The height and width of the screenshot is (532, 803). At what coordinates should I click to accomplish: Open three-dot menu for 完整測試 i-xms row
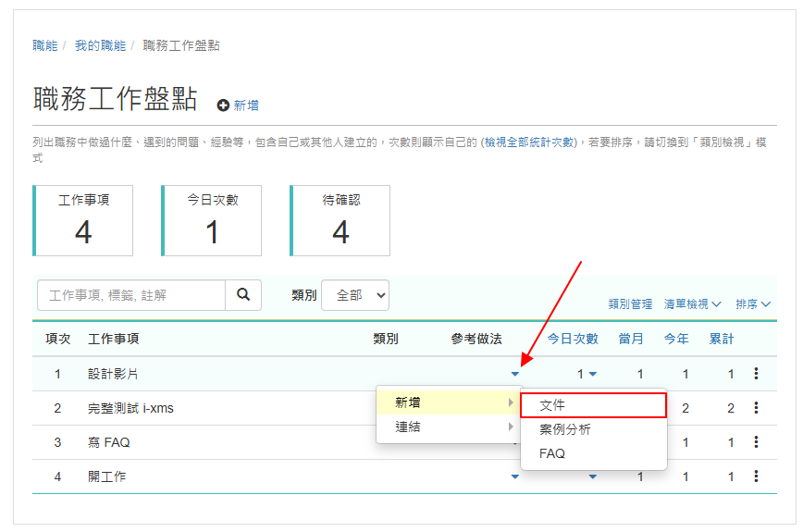[756, 408]
